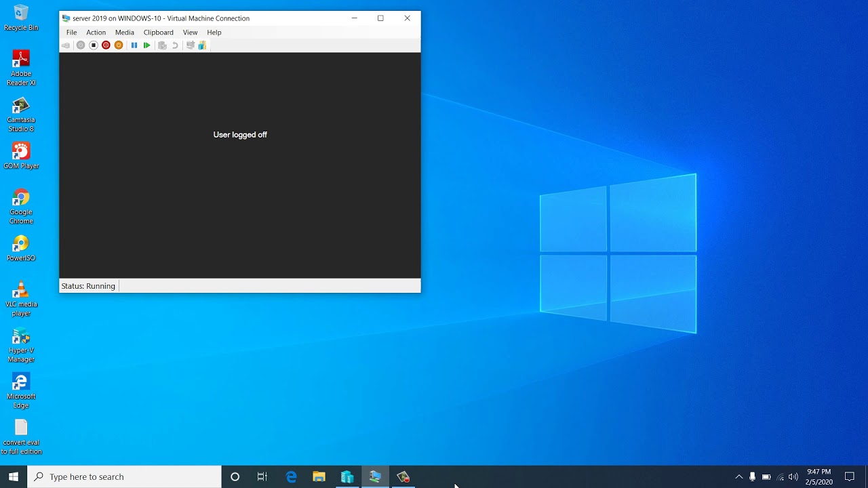The image size is (868, 488).
Task: Click the 'Type here to search' box
Action: tap(124, 477)
